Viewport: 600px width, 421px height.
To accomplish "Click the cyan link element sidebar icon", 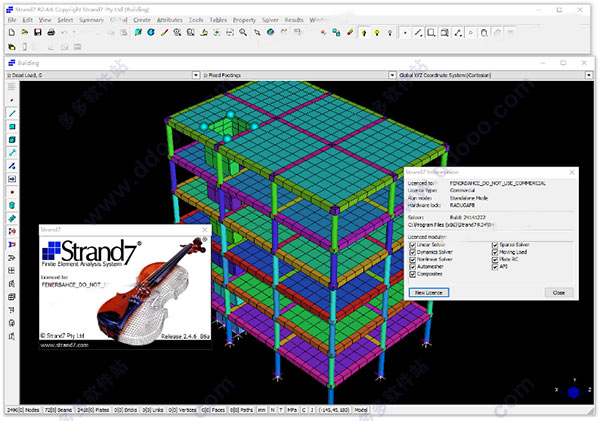I will click(12, 153).
